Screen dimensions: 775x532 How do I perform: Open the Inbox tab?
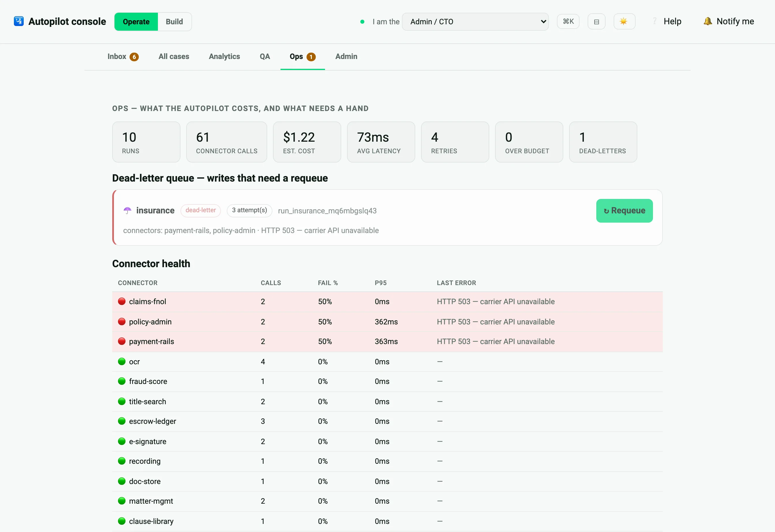[123, 56]
